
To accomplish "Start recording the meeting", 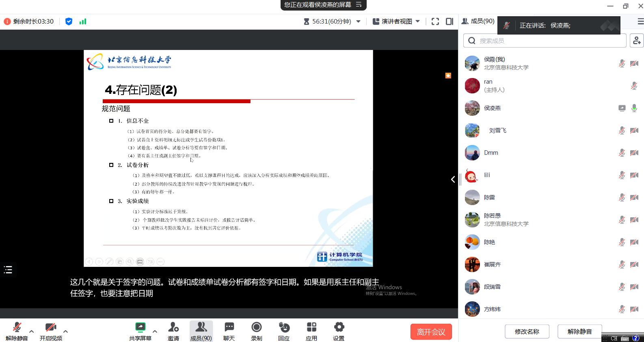I will tap(256, 331).
